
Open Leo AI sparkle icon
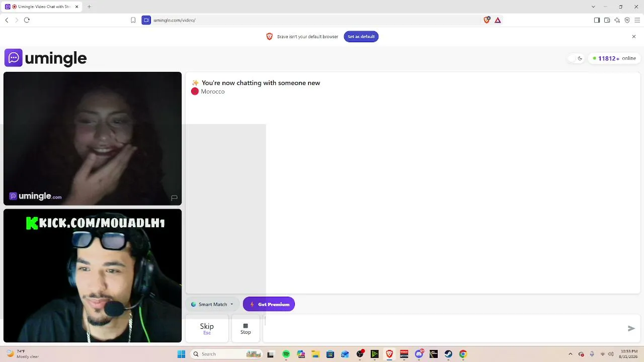point(617,20)
